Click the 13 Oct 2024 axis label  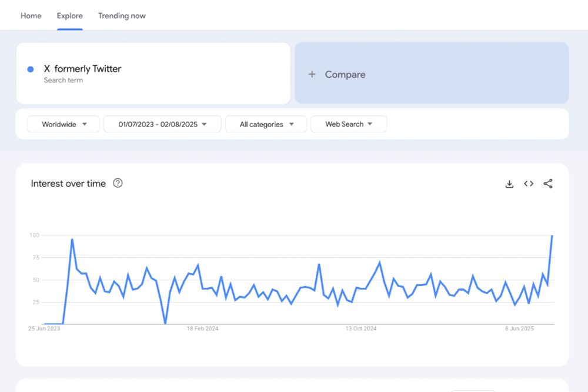pos(361,328)
